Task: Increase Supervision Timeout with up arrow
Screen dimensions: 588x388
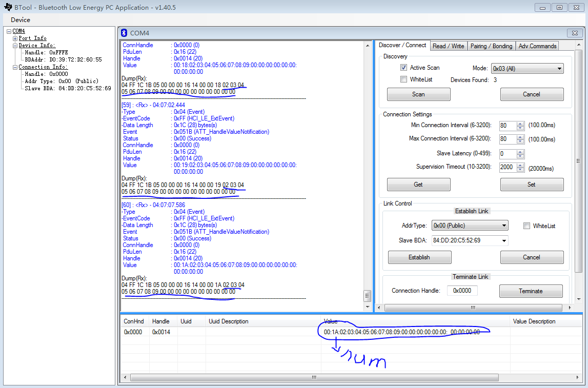Action: click(x=520, y=166)
